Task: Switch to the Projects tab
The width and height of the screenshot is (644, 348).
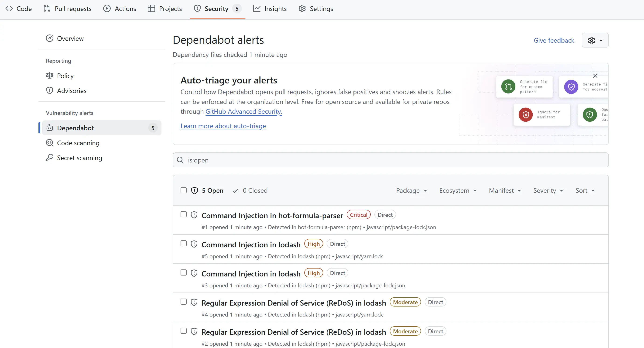Action: tap(164, 8)
